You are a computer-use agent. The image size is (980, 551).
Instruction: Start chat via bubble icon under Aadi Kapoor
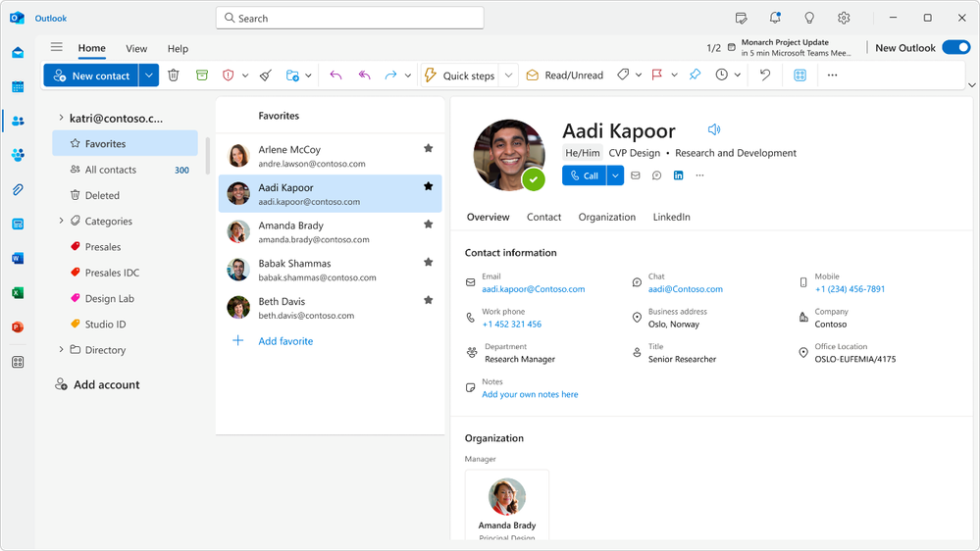point(657,175)
